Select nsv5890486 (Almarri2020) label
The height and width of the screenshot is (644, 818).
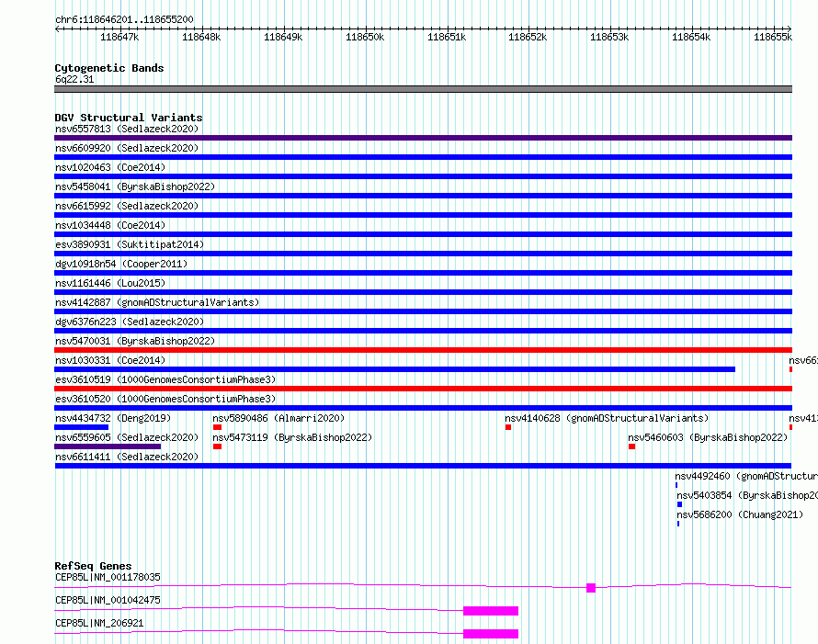[278, 418]
